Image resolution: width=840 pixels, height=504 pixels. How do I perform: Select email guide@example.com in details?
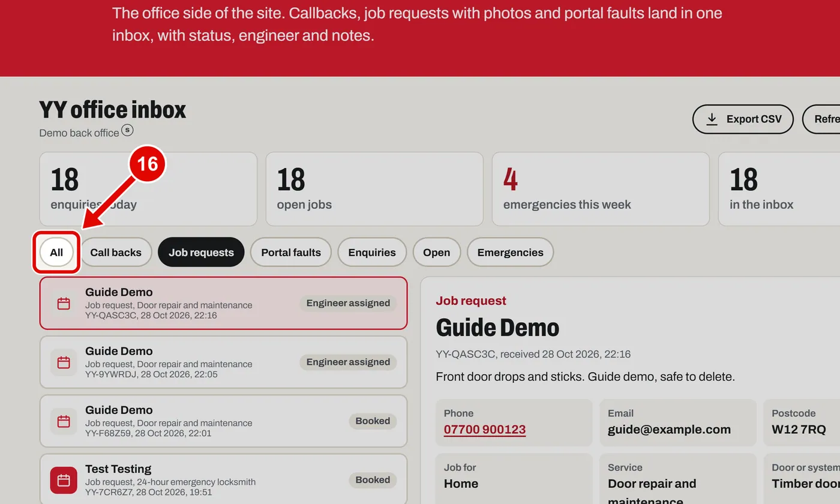[669, 430]
